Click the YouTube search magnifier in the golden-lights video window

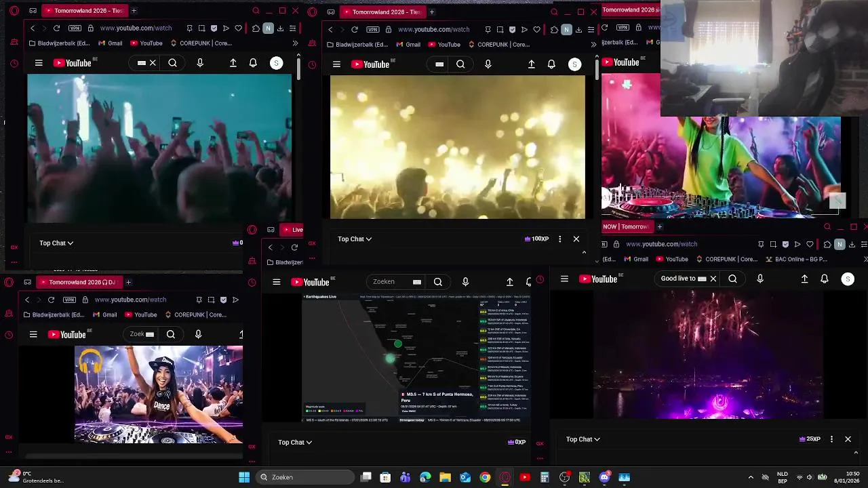tap(460, 64)
